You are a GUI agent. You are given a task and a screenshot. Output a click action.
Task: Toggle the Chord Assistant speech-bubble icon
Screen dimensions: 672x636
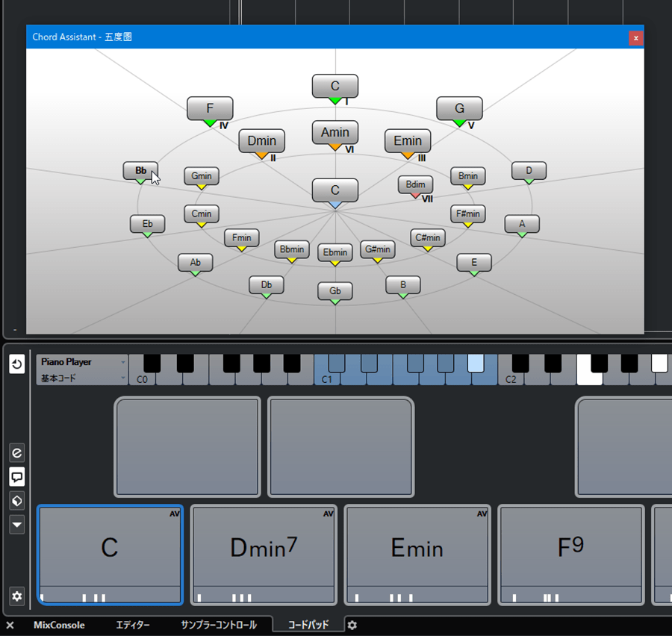coord(16,476)
